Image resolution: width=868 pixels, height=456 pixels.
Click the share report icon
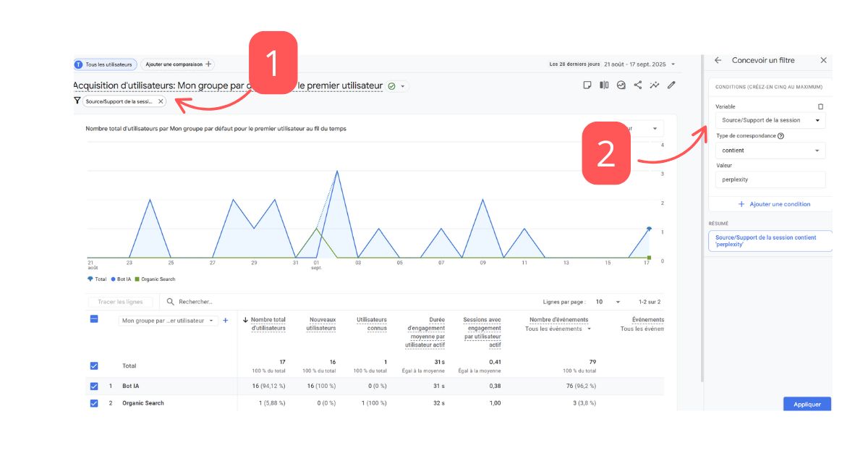click(638, 85)
